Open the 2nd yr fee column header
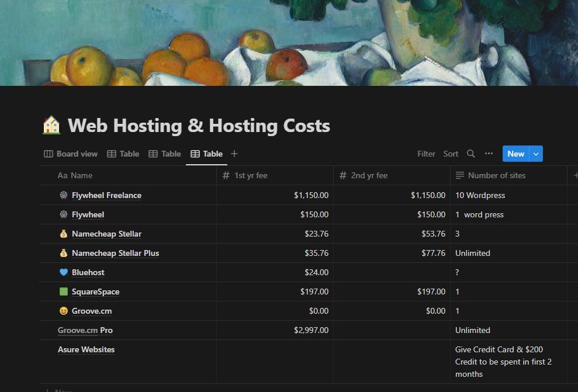The height and width of the screenshot is (392, 578). [392, 175]
